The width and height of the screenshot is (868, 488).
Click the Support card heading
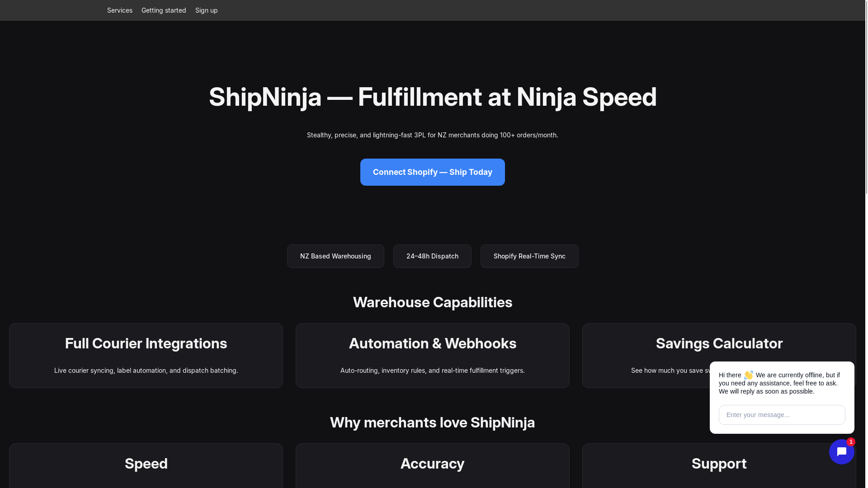tap(719, 464)
